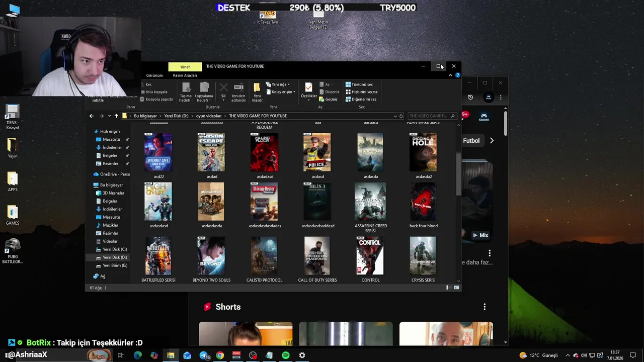
Task: Click Diğerlerini seç in the ribbon
Action: point(361,99)
